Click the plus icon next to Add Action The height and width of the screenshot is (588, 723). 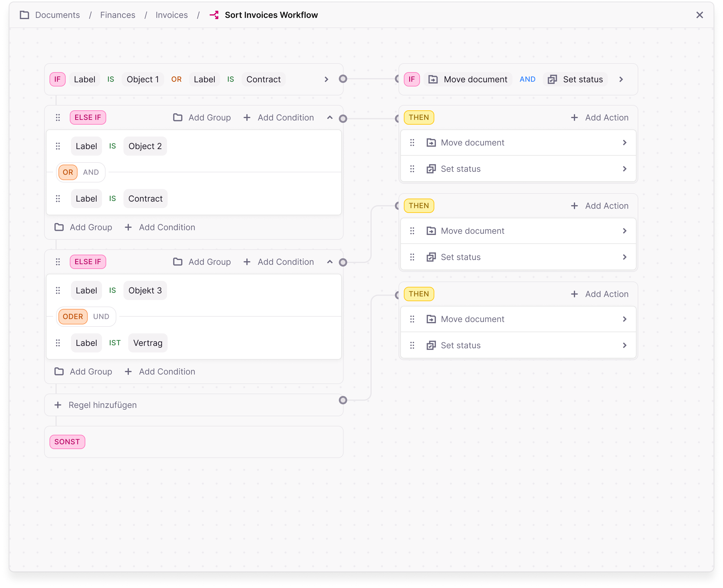(574, 117)
